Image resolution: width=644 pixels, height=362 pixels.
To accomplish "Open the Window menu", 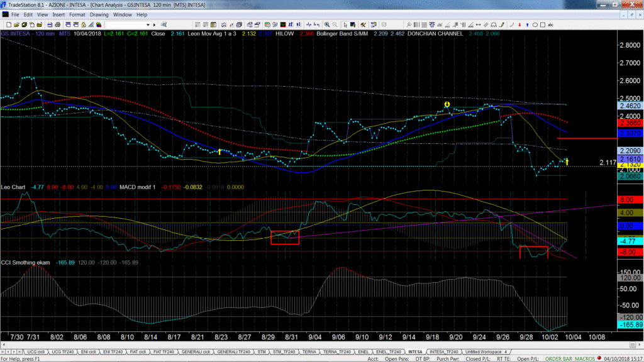I will tap(123, 15).
